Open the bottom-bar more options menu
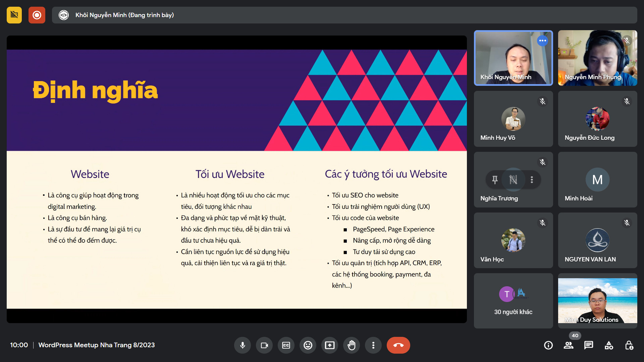This screenshot has width=644, height=362. click(x=373, y=345)
